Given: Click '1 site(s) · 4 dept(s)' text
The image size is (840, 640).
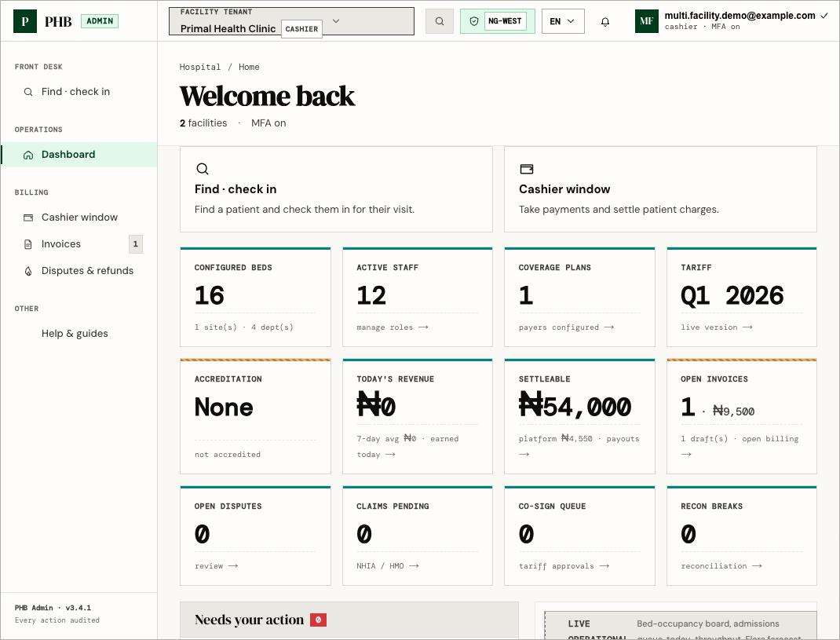Looking at the screenshot, I should 243,327.
